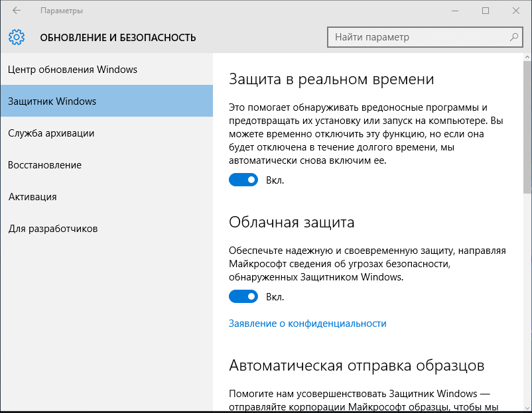Maximize the Параметры window
532x413 pixels.
tap(486, 11)
